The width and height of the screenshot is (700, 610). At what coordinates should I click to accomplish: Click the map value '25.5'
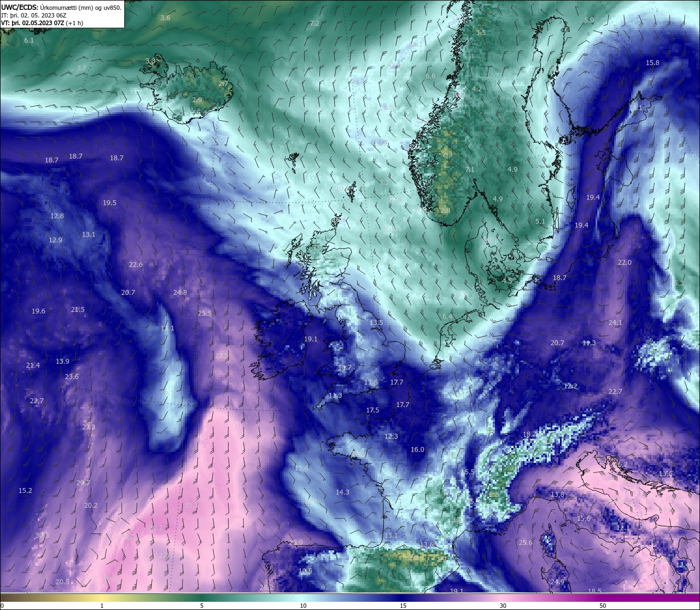point(205,313)
